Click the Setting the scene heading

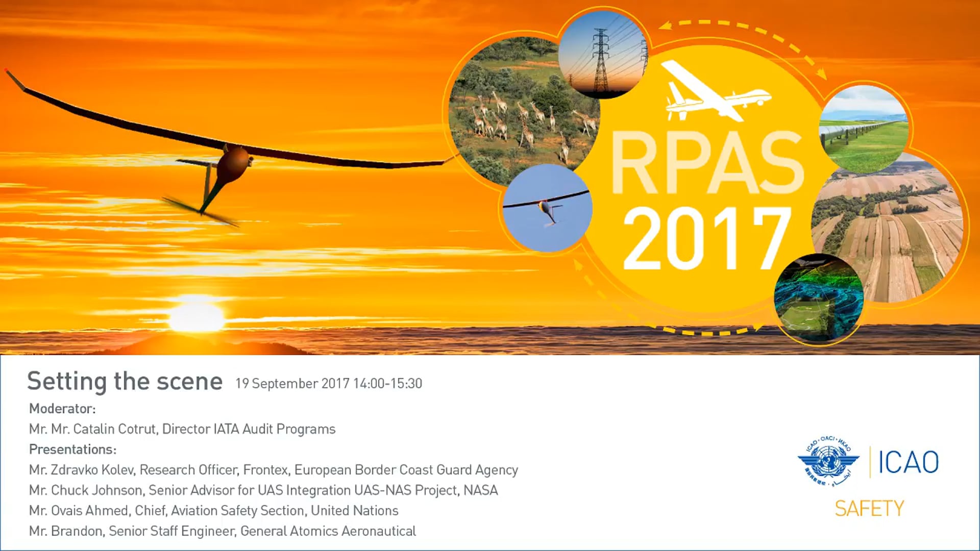pyautogui.click(x=125, y=382)
